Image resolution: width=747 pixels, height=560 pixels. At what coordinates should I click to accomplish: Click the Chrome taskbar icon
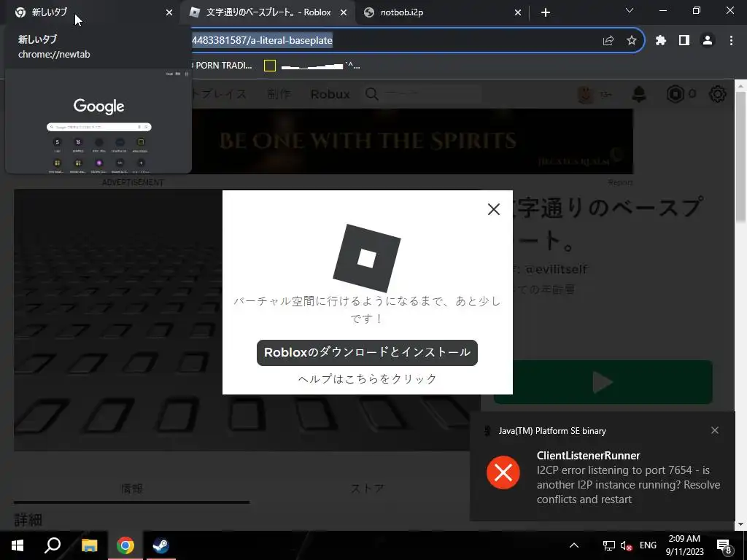pyautogui.click(x=125, y=545)
